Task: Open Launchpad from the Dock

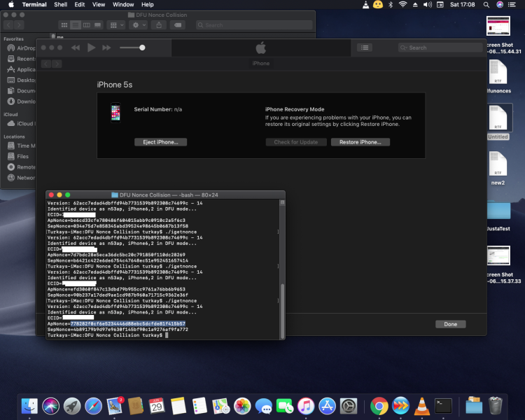Action: pos(72,406)
